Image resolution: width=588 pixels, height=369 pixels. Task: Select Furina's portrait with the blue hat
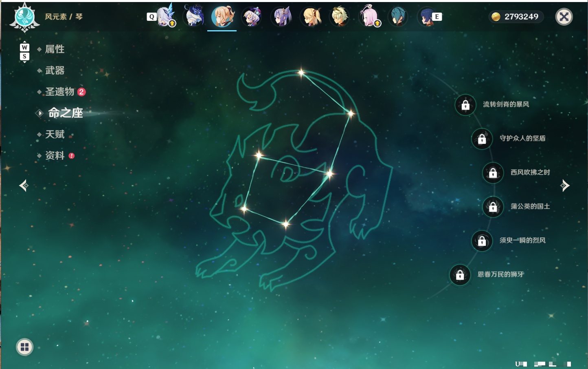coord(194,16)
